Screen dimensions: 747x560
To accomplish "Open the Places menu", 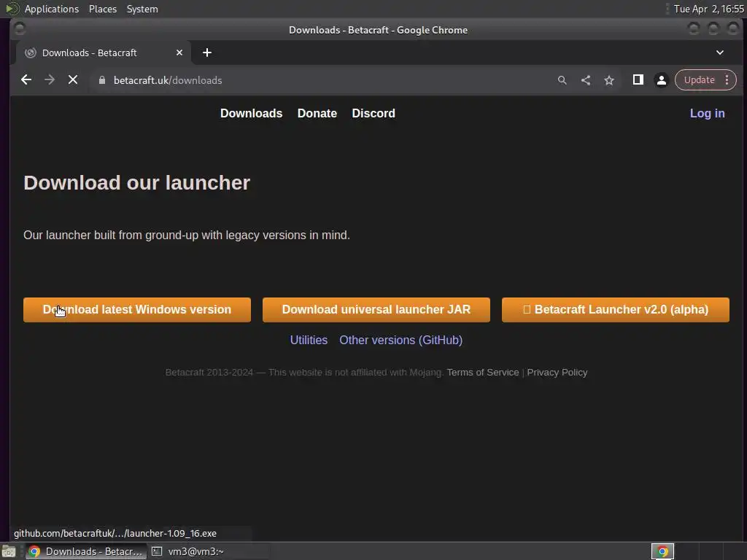I will (x=103, y=9).
